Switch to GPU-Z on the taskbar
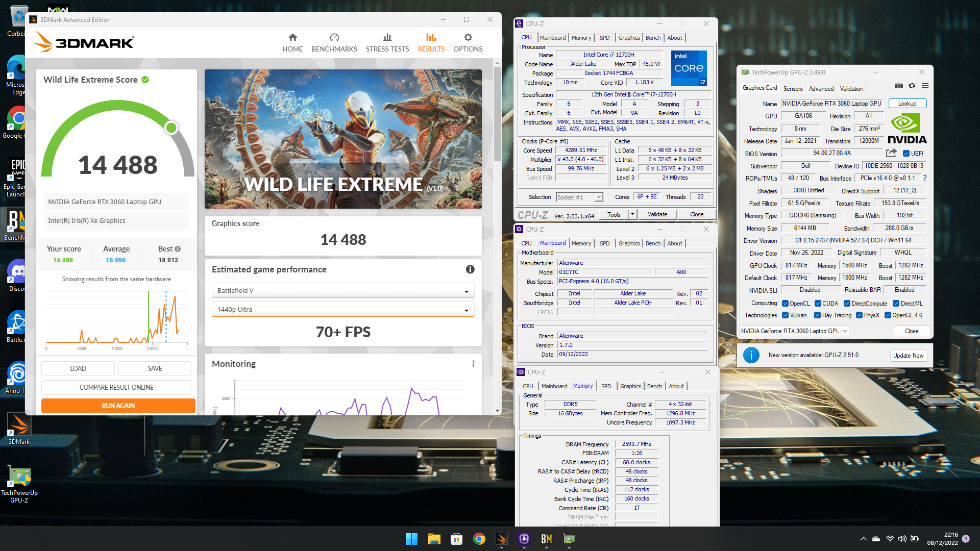 click(x=569, y=539)
